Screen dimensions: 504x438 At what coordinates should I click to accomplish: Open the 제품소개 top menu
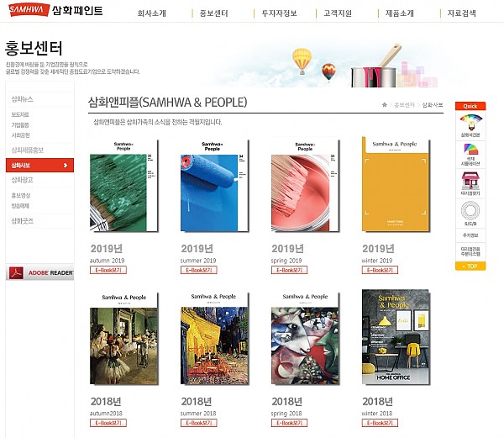(x=400, y=13)
